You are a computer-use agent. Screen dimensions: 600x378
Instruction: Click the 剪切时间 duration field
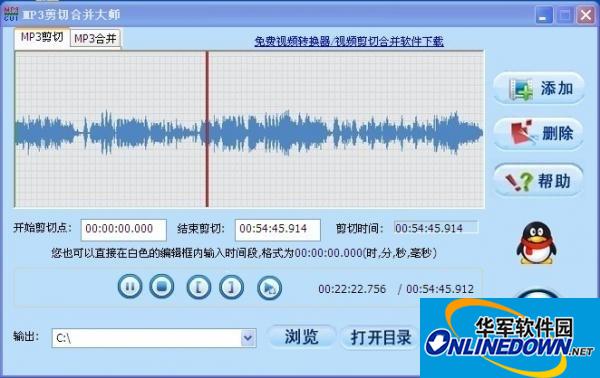[436, 228]
